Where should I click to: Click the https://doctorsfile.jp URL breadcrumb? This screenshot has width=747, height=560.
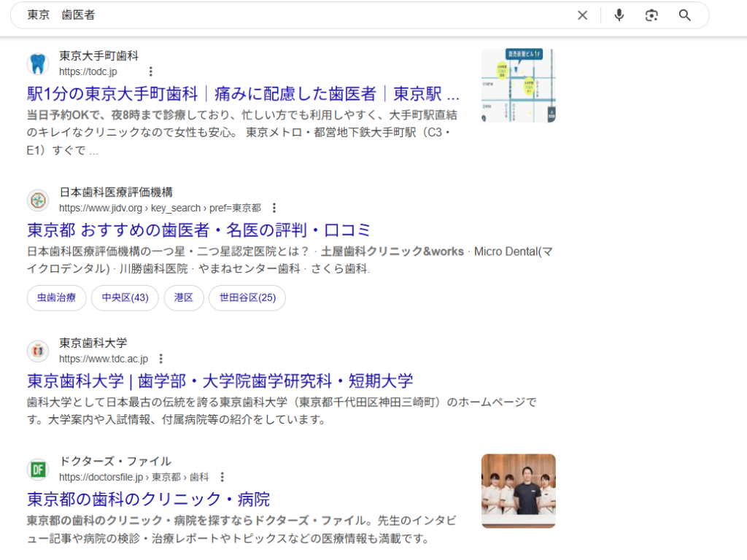(134, 477)
